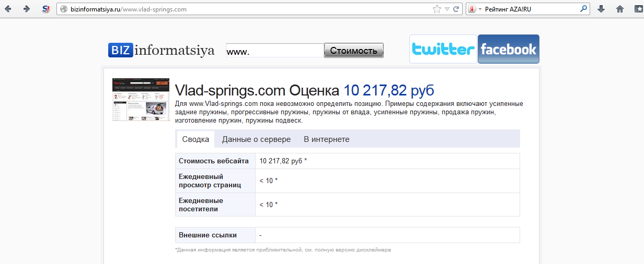Click the Ежедневный просмотр страниц label
Image resolution: width=644 pixels, height=264 pixels.
click(x=210, y=181)
